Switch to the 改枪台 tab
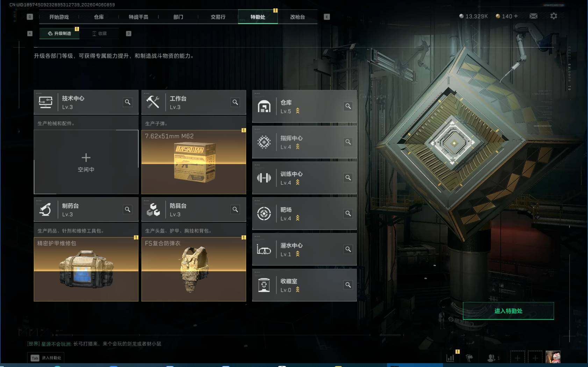Image resolution: width=588 pixels, height=367 pixels. [x=297, y=17]
